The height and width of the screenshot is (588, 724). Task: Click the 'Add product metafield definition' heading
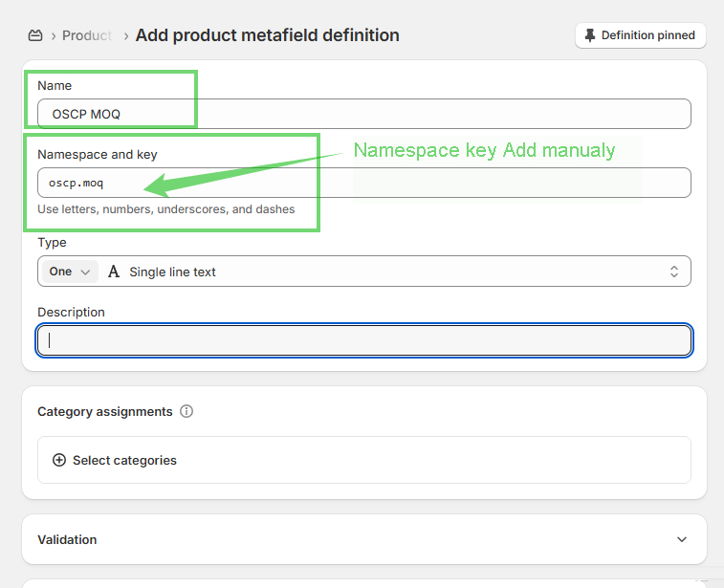[268, 35]
